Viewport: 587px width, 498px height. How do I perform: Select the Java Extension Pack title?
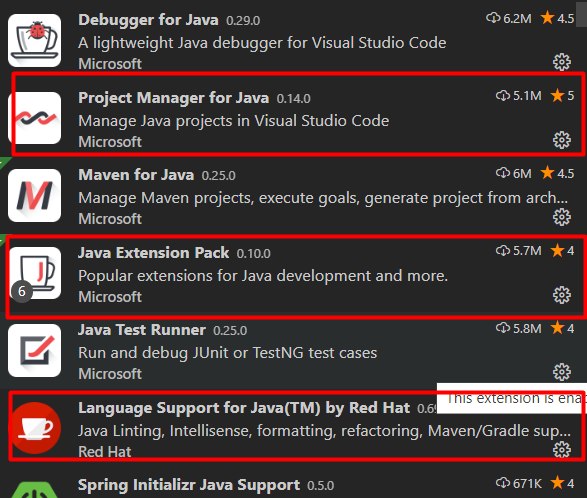click(x=153, y=253)
